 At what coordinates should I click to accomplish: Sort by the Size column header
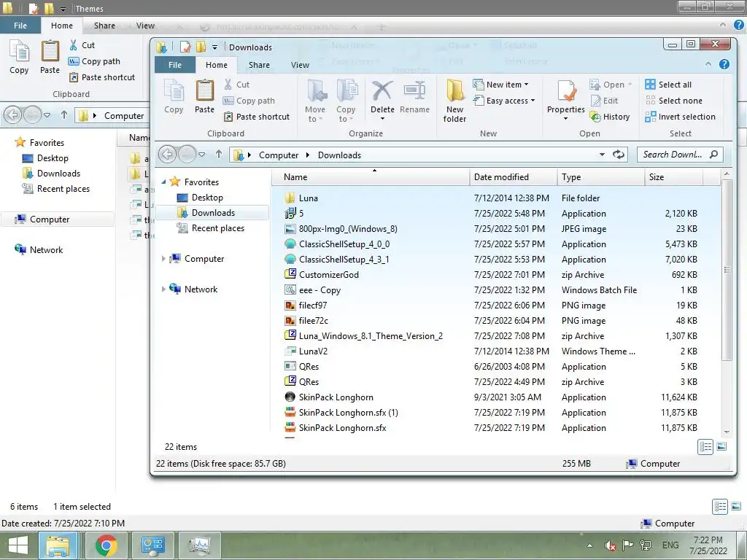(673, 176)
